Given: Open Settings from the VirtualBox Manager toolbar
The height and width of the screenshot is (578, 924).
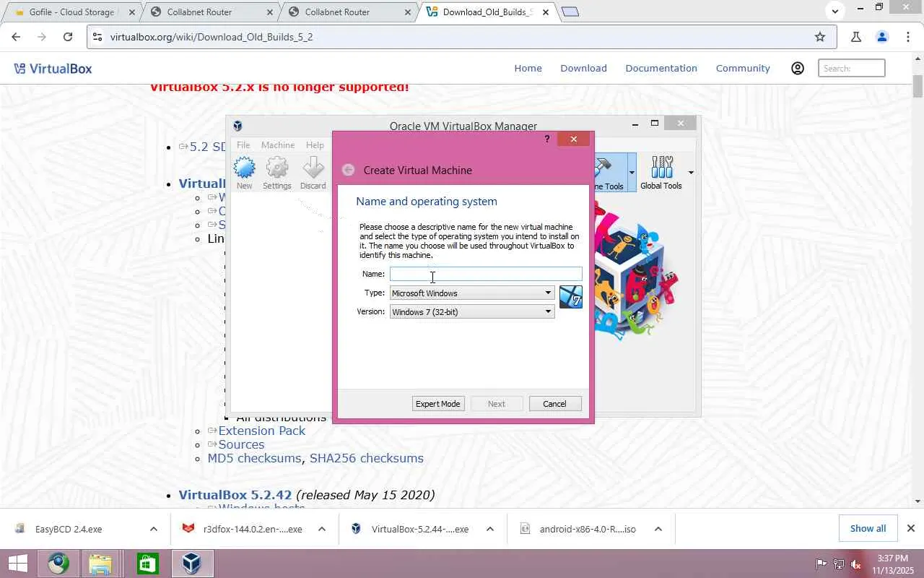Looking at the screenshot, I should click(x=277, y=173).
